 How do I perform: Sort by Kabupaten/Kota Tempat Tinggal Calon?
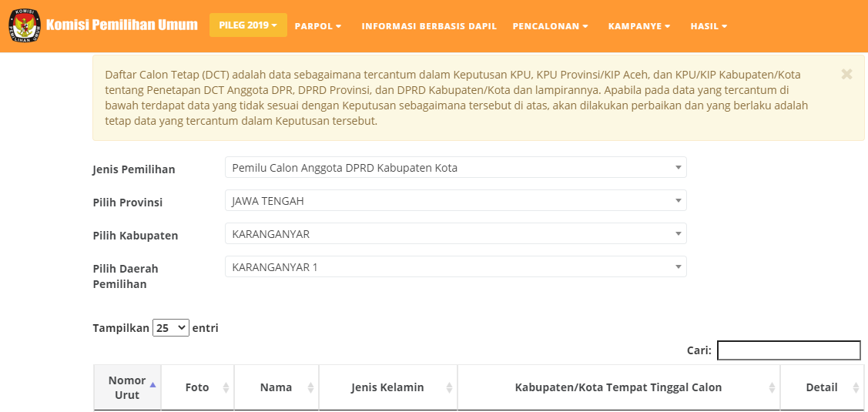tap(618, 387)
